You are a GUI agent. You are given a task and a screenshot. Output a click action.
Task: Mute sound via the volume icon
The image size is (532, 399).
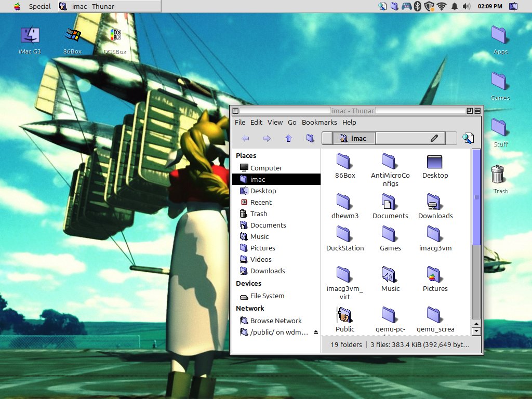pyautogui.click(x=467, y=6)
